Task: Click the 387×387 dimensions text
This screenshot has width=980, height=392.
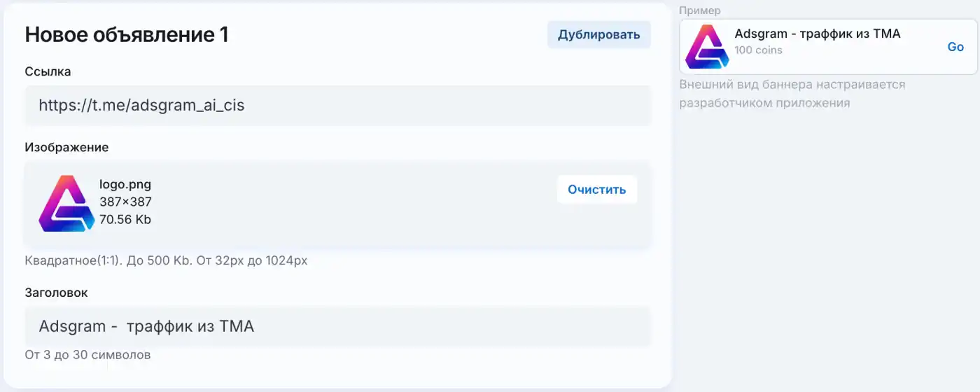Action: point(125,202)
